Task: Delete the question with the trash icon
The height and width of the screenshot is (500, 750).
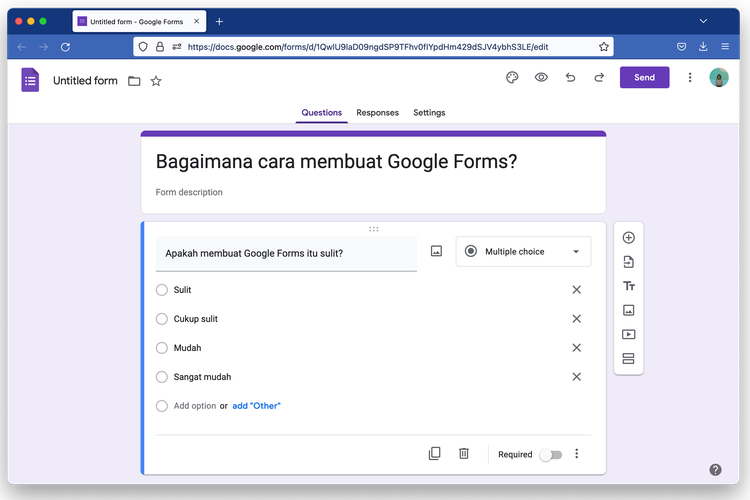Action: [x=464, y=454]
